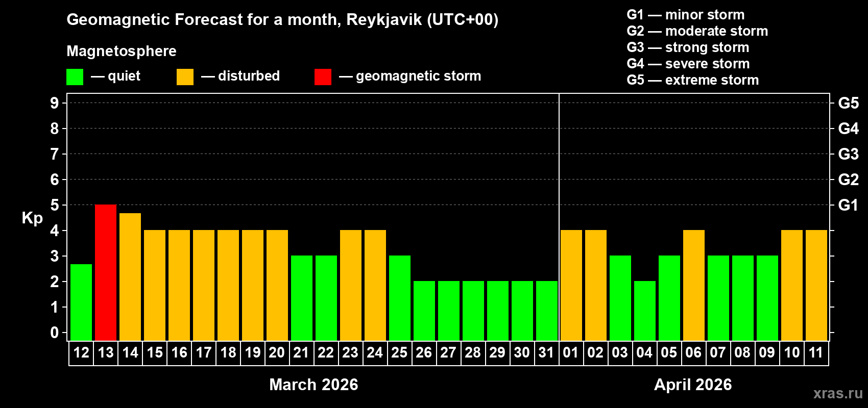Click the G2 moderate storm legend line

(x=697, y=31)
